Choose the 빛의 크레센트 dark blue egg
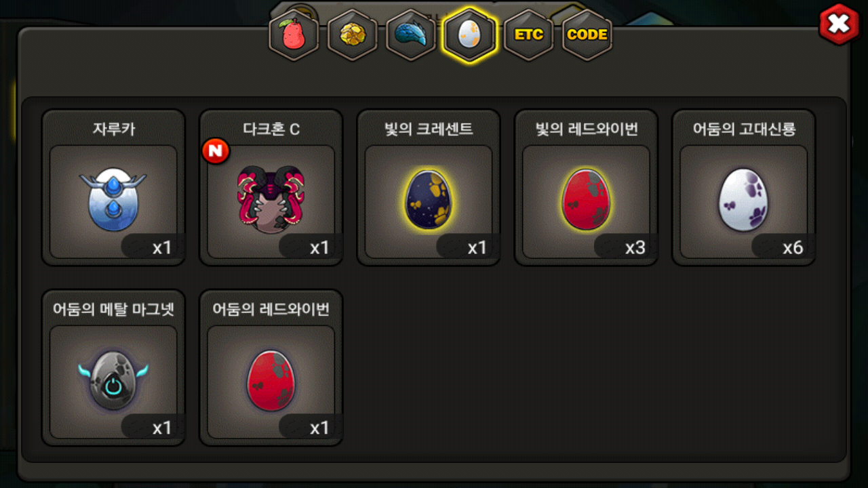Screen dimensions: 868x488 point(429,200)
